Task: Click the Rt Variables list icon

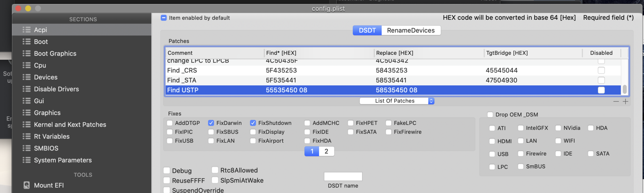Action: pyautogui.click(x=26, y=136)
